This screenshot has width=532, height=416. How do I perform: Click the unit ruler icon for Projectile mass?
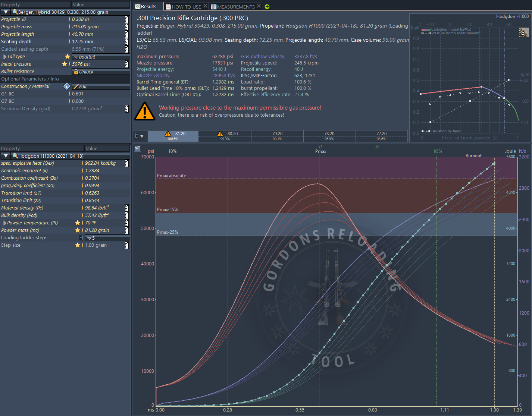(127, 27)
